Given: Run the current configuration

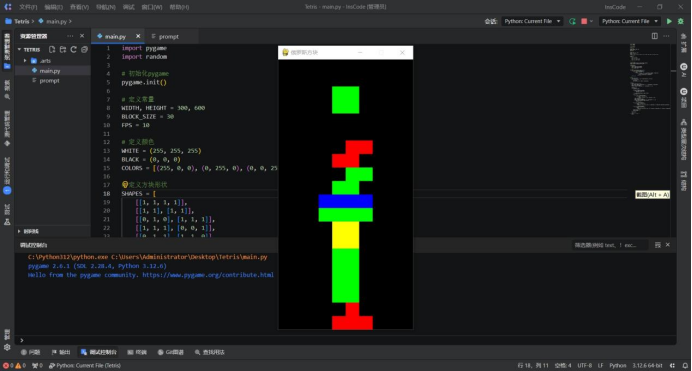Looking at the screenshot, I should [669, 21].
